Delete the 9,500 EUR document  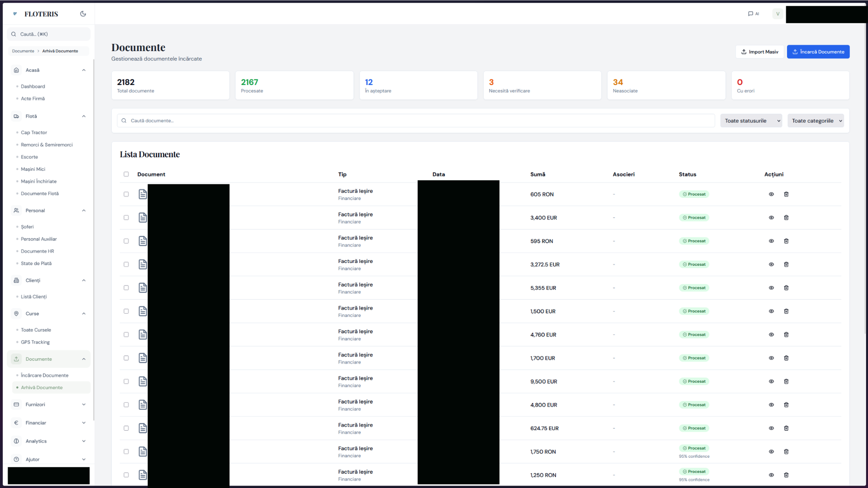pos(786,382)
